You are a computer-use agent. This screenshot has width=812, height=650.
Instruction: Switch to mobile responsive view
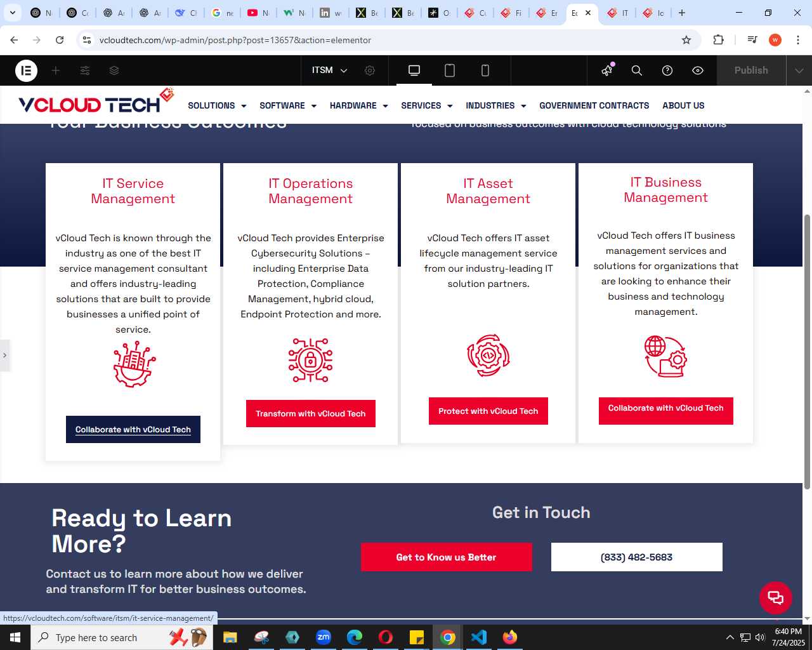tap(485, 70)
